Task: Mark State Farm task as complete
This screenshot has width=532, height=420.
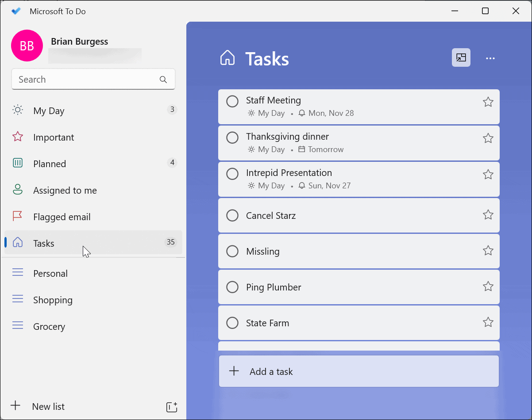Action: point(232,323)
